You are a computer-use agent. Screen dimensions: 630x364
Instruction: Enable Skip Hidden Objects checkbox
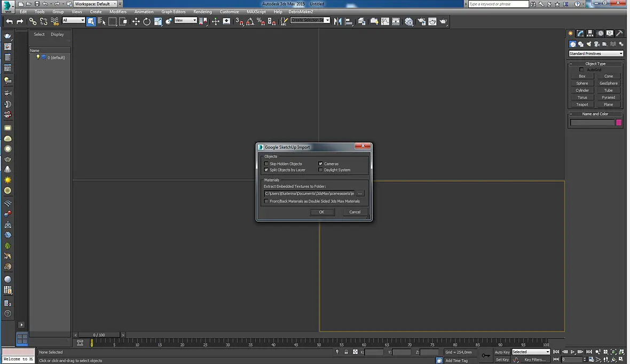point(266,164)
